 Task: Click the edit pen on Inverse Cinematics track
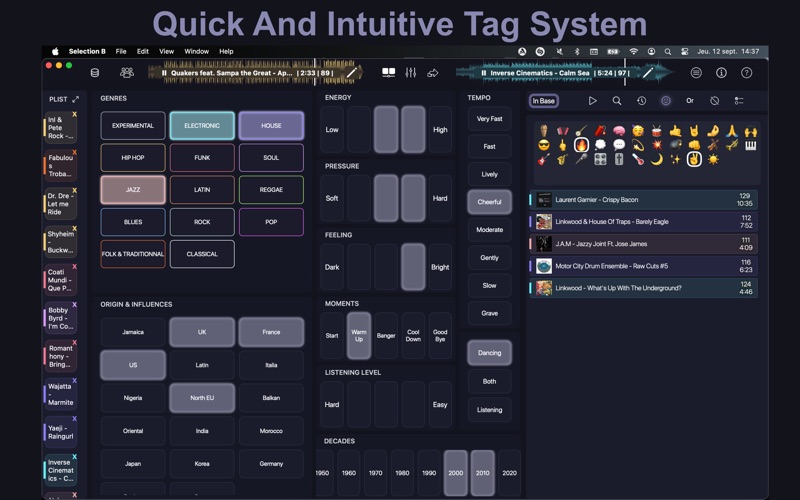coord(647,73)
